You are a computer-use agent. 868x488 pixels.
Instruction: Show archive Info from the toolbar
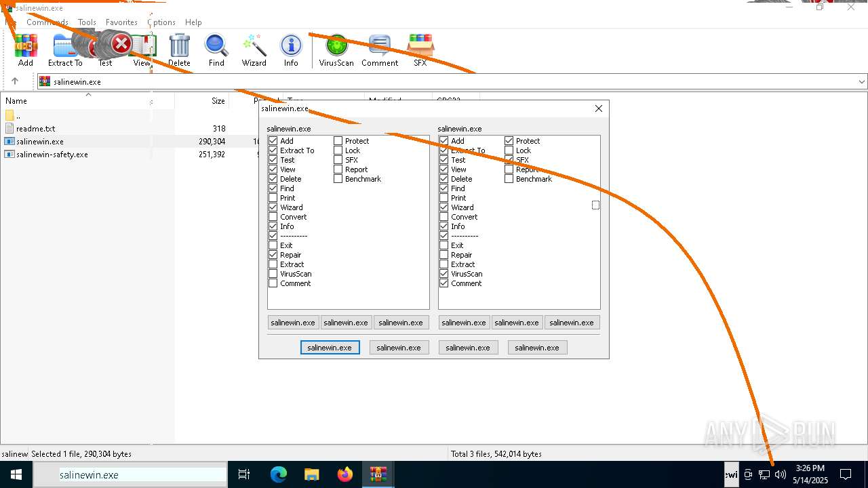pos(291,51)
